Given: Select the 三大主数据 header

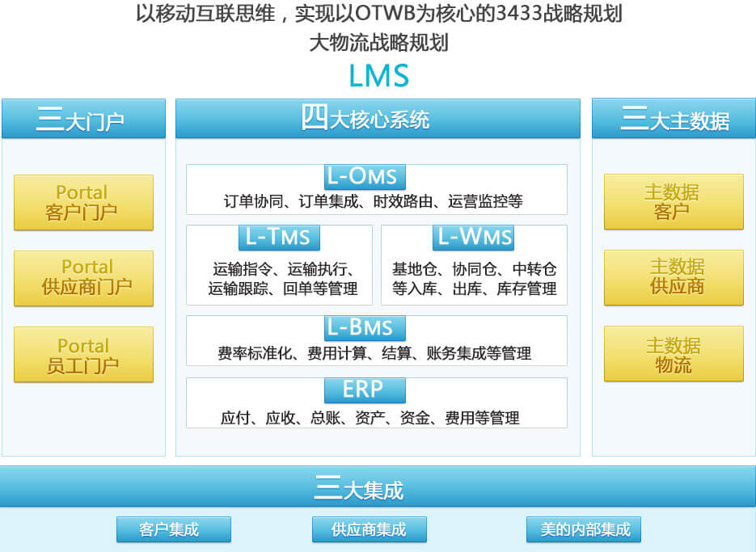Looking at the screenshot, I should point(674,118).
